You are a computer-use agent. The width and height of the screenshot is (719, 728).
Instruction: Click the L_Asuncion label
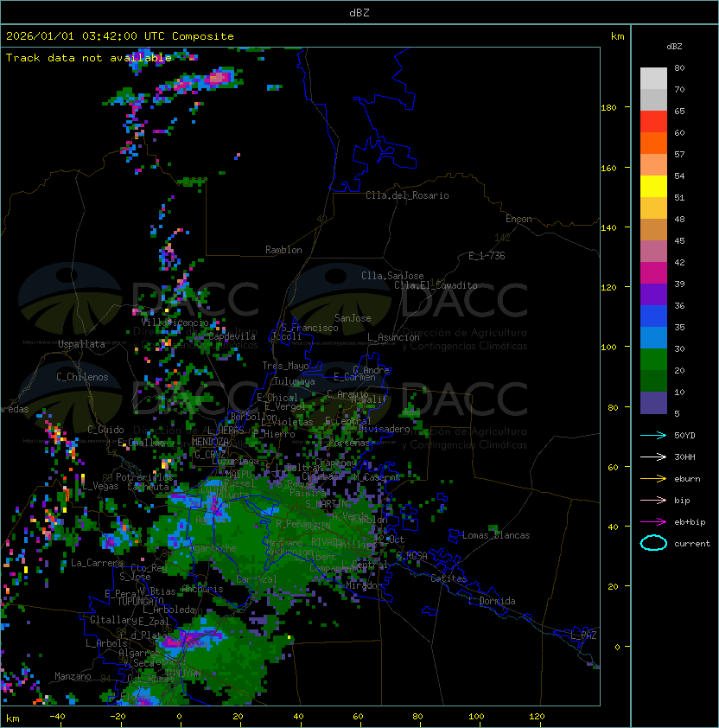click(393, 337)
